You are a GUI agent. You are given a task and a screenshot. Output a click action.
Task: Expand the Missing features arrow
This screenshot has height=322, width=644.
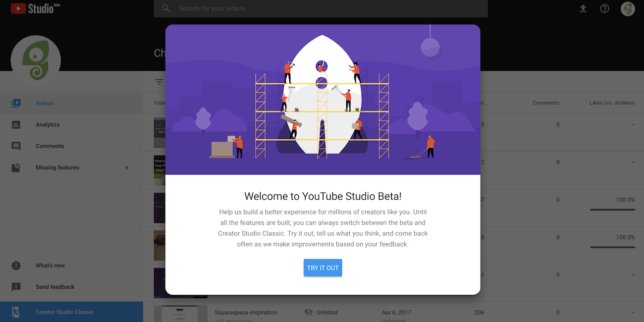coord(127,167)
